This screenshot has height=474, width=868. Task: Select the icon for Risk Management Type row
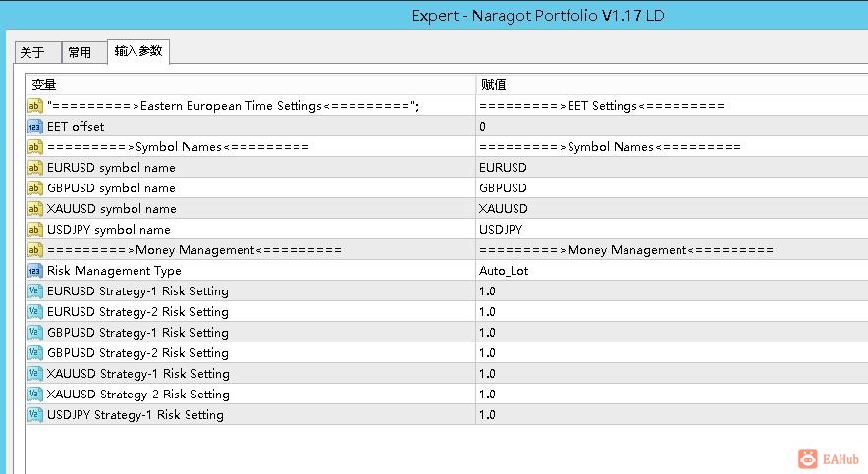[x=35, y=271]
